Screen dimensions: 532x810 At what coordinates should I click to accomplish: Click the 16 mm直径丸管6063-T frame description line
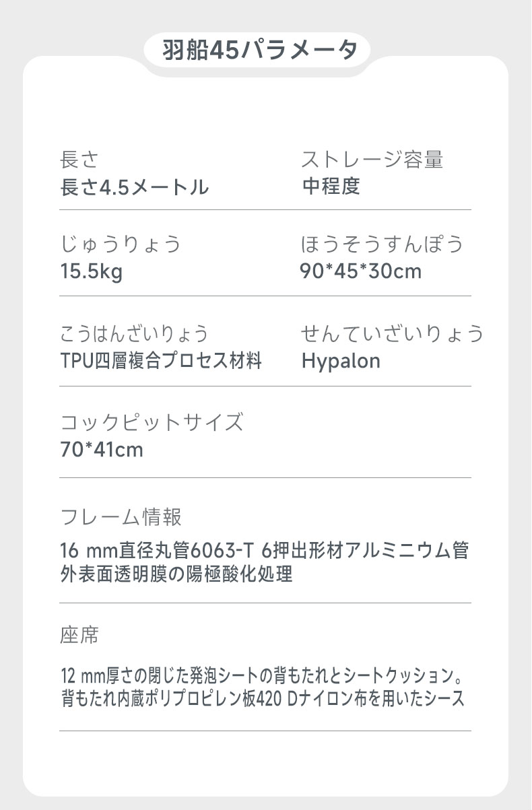click(x=265, y=551)
